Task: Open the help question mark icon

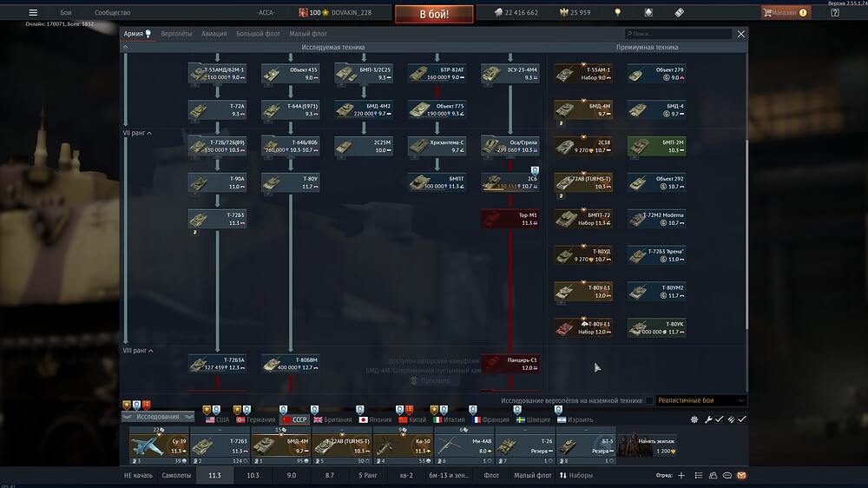Action: click(x=835, y=12)
